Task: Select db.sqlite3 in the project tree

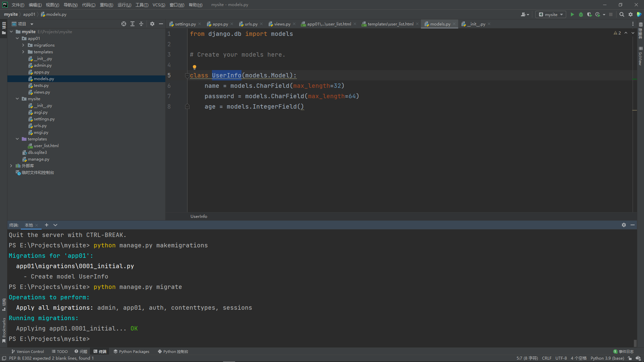Action: click(x=37, y=153)
